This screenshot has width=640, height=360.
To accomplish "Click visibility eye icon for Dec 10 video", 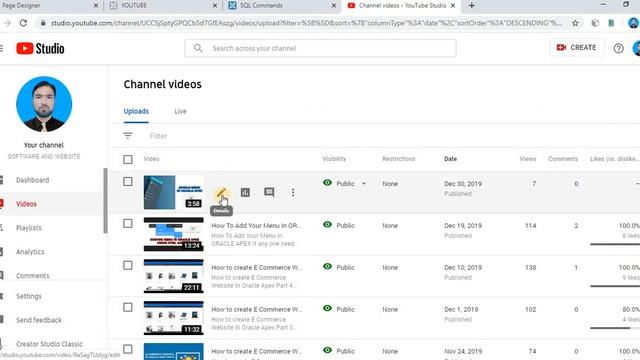I will point(327,267).
